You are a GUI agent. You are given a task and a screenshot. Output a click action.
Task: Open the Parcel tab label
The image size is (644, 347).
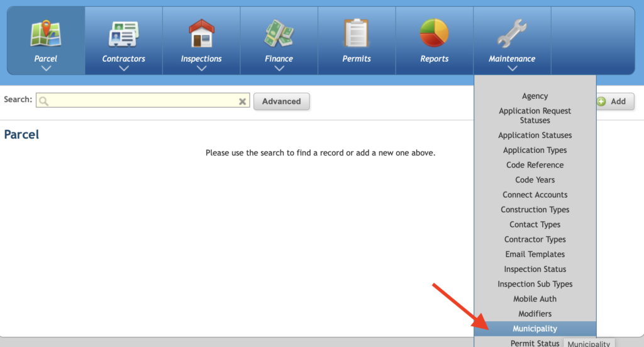[45, 59]
